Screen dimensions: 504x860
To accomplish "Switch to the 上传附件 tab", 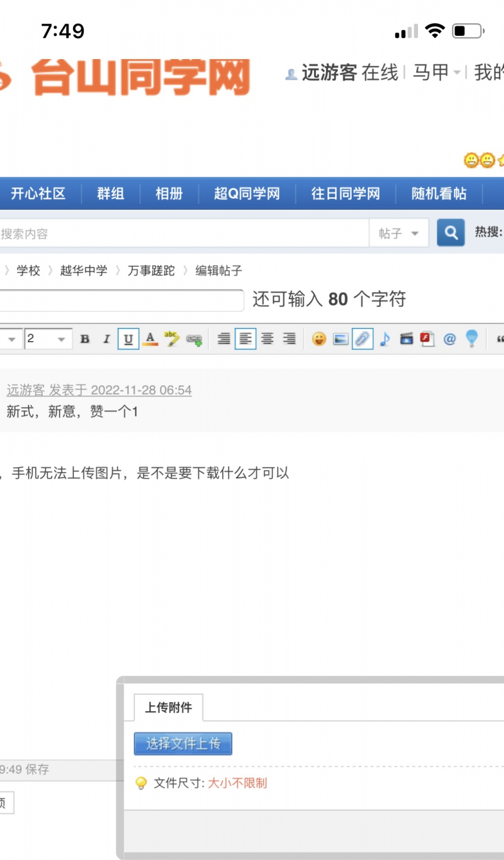I will click(168, 708).
